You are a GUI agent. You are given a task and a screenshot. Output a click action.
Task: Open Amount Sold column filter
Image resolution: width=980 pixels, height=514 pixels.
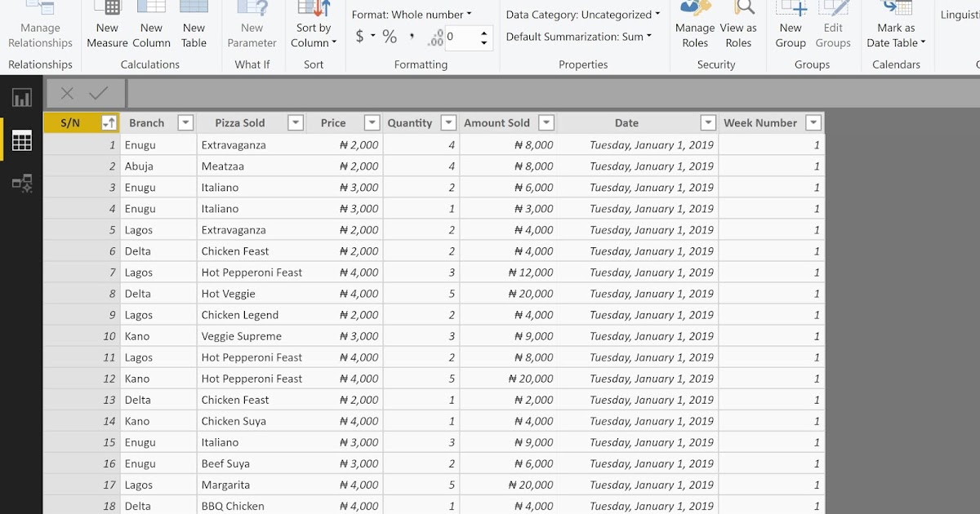(546, 123)
